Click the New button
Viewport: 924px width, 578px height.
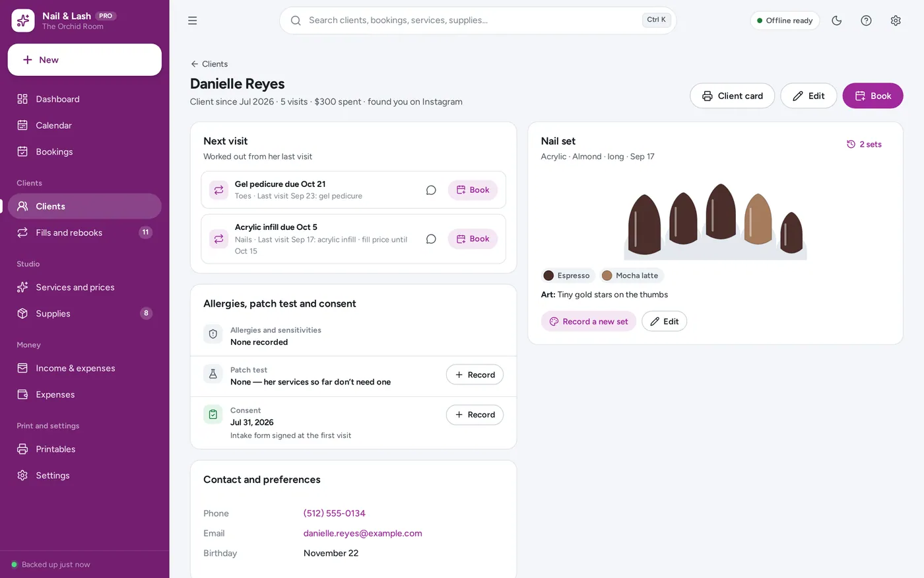[x=84, y=60]
